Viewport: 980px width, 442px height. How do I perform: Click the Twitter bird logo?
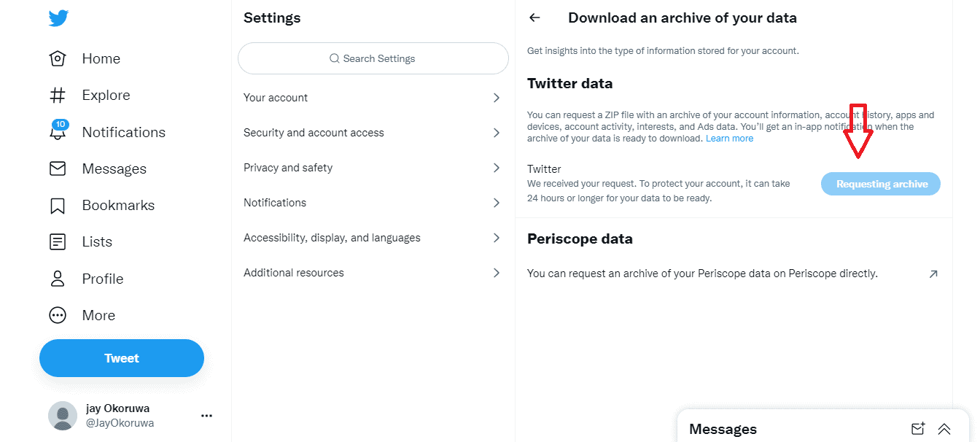click(58, 18)
